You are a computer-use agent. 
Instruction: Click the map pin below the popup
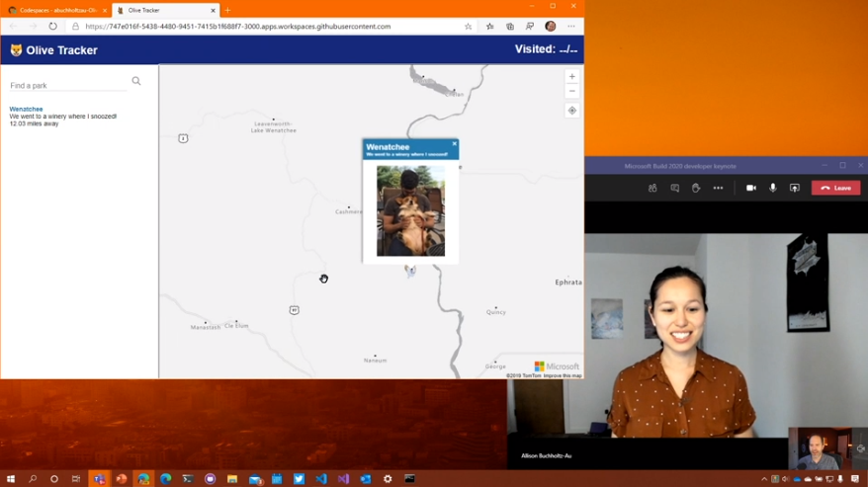[x=410, y=271]
